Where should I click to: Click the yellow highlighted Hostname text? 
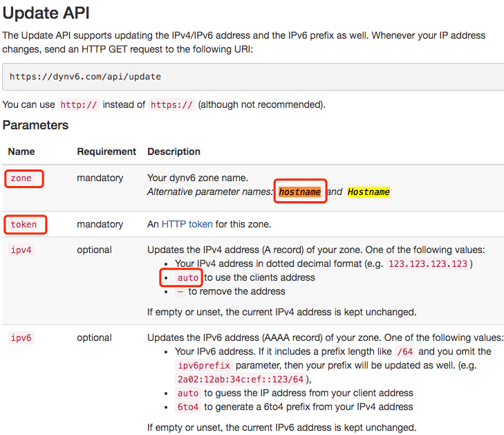(x=368, y=192)
